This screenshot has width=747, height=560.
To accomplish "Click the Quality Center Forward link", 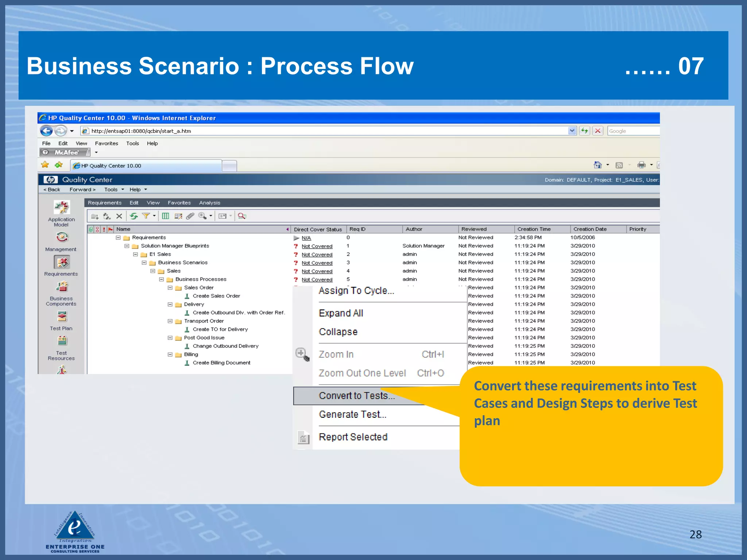I will [x=82, y=190].
